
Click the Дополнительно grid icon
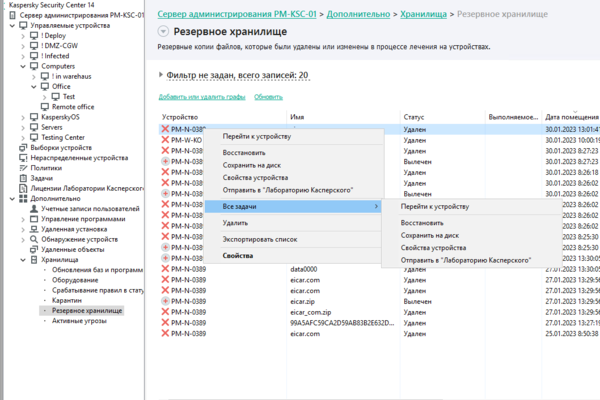23,199
